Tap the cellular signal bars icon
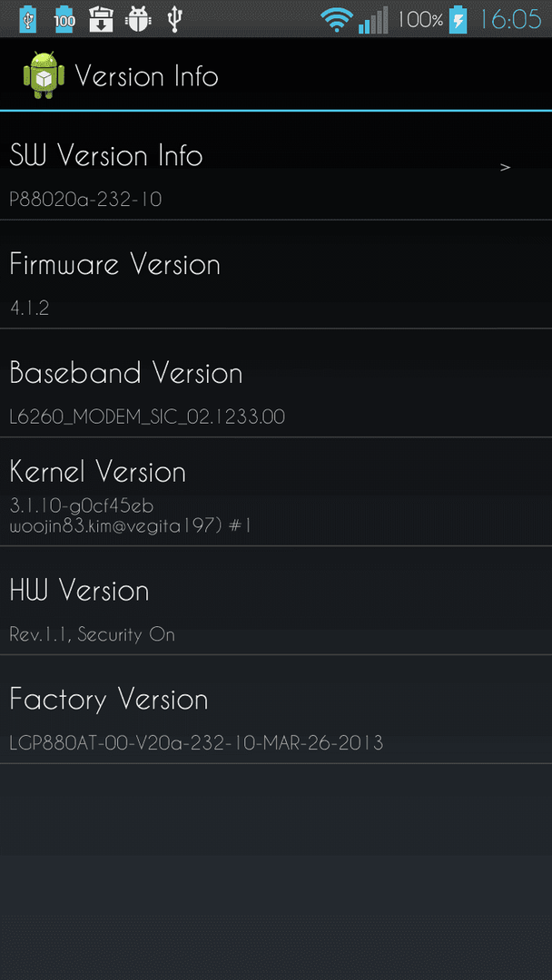 click(x=373, y=20)
